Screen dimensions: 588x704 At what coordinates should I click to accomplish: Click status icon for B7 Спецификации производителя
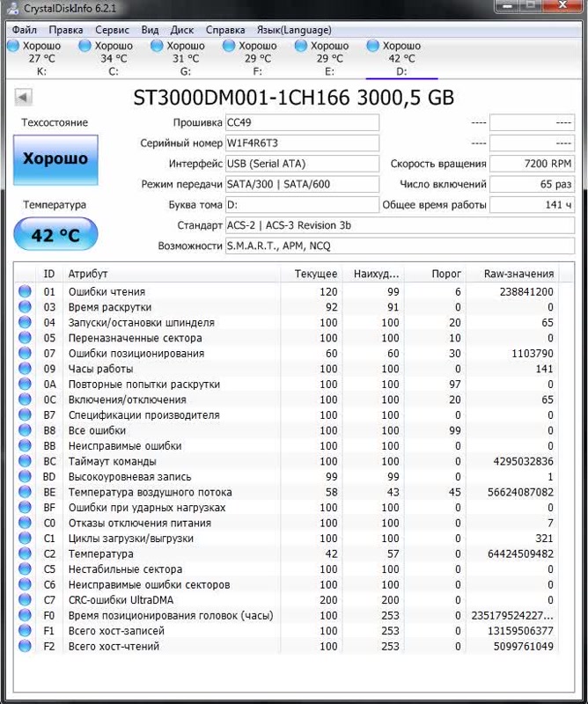pyautogui.click(x=26, y=414)
